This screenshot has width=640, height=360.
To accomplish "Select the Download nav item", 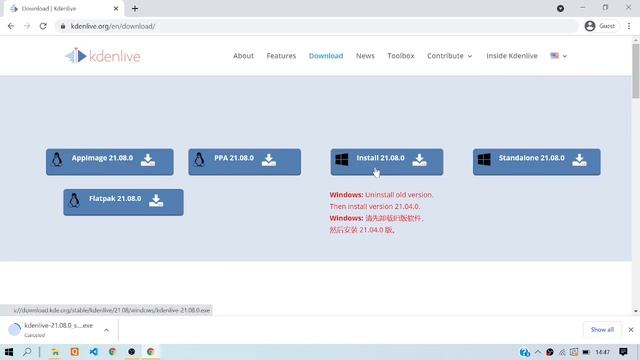I will coord(326,56).
